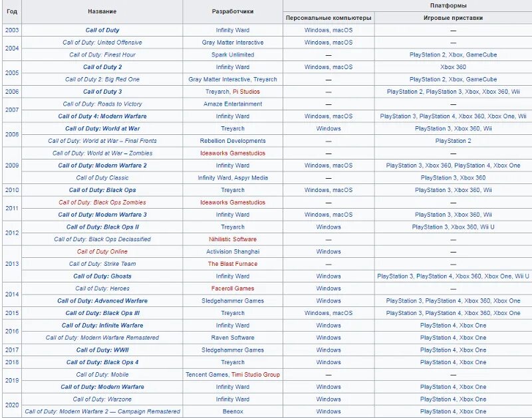
Task: Click Raven Software developer link
Action: (x=232, y=338)
